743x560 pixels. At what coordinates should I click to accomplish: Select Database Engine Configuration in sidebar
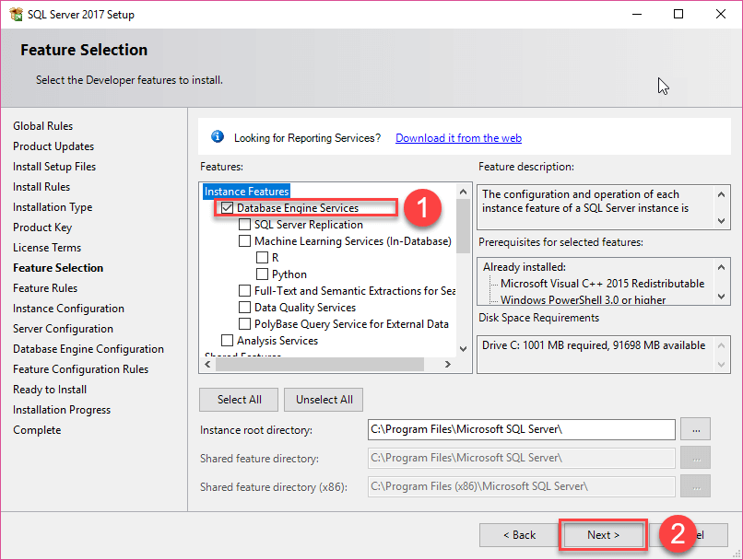(88, 348)
